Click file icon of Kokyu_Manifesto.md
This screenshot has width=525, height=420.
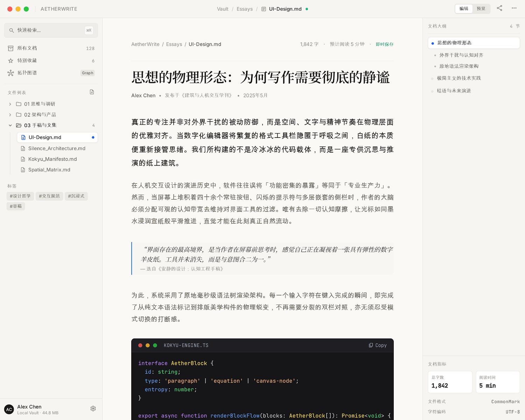pos(23,159)
